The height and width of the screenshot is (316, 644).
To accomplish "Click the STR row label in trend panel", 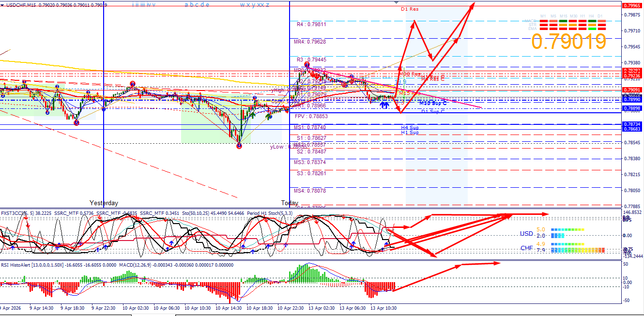I will pyautogui.click(x=533, y=25).
